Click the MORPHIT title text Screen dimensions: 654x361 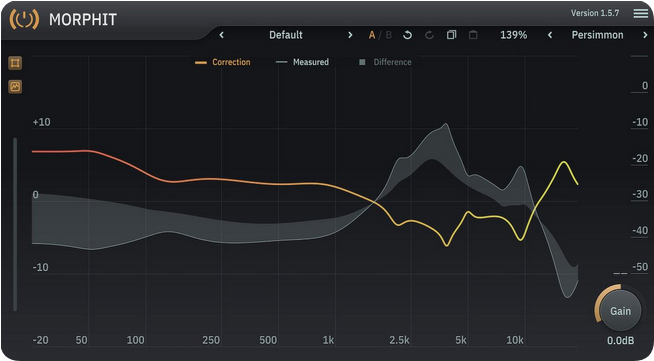tap(83, 20)
